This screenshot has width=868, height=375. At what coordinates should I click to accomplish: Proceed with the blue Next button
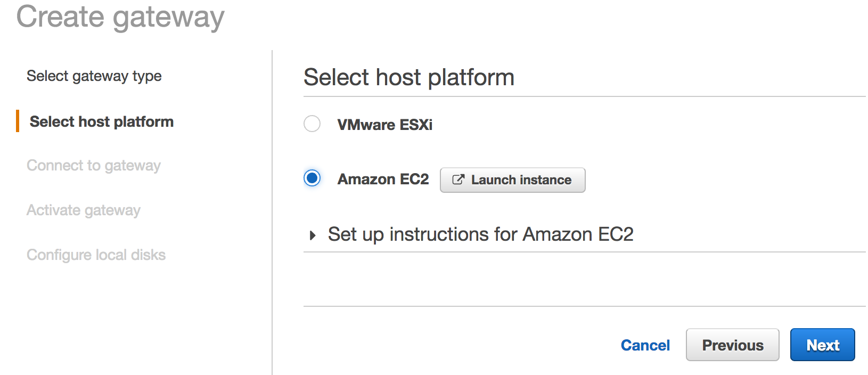(822, 345)
